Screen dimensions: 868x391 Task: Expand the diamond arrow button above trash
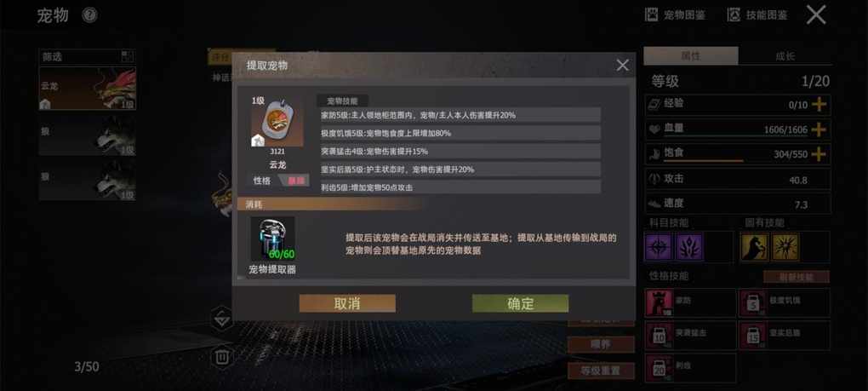click(222, 319)
